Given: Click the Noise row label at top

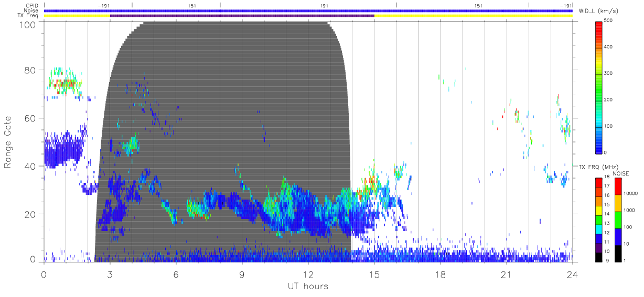Looking at the screenshot, I should click(31, 10).
